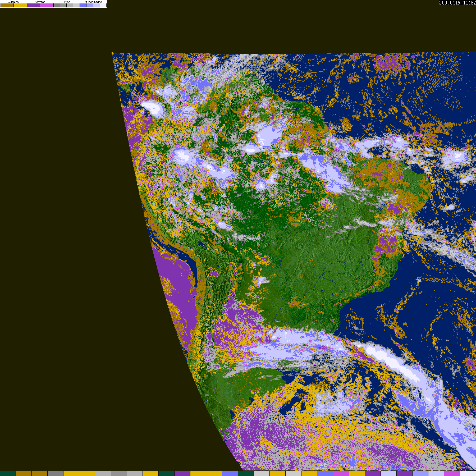Click the 'Cúmulos' legend label

13,2
